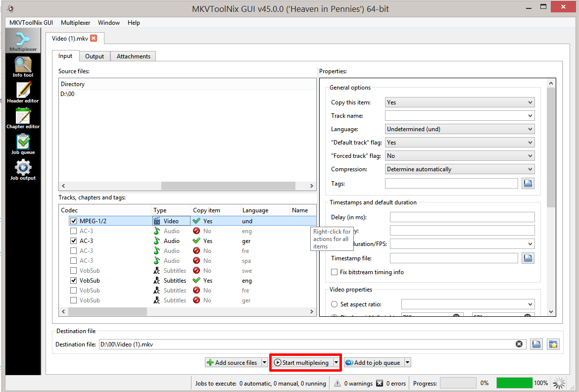579x392 pixels.
Task: Uncheck the MPEG-1/2 video track
Action: [73, 221]
